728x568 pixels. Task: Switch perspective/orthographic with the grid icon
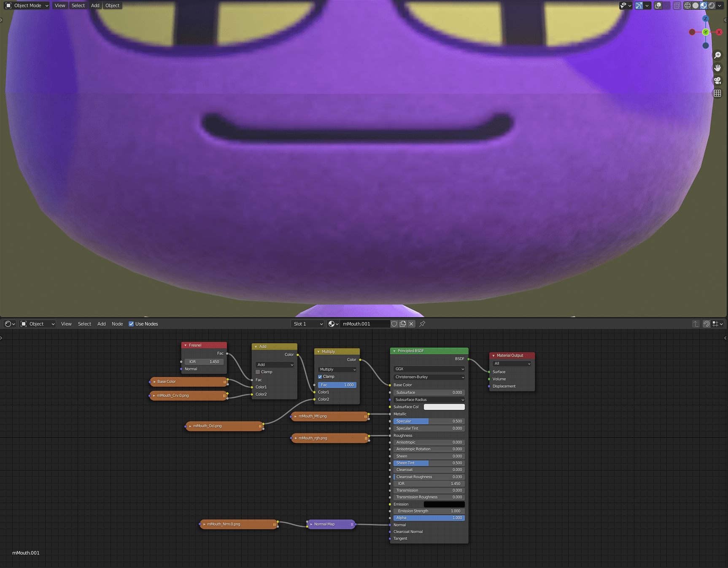click(x=717, y=93)
